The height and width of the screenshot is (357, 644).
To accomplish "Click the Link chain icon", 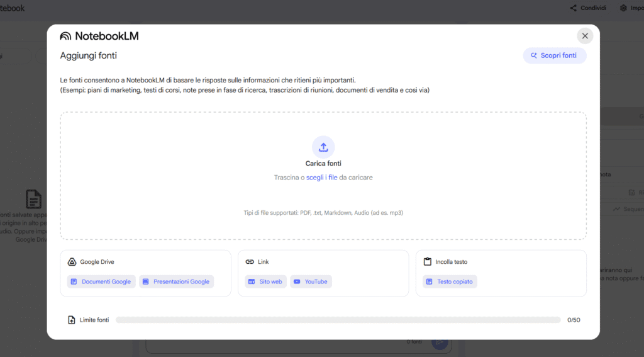I will (250, 261).
